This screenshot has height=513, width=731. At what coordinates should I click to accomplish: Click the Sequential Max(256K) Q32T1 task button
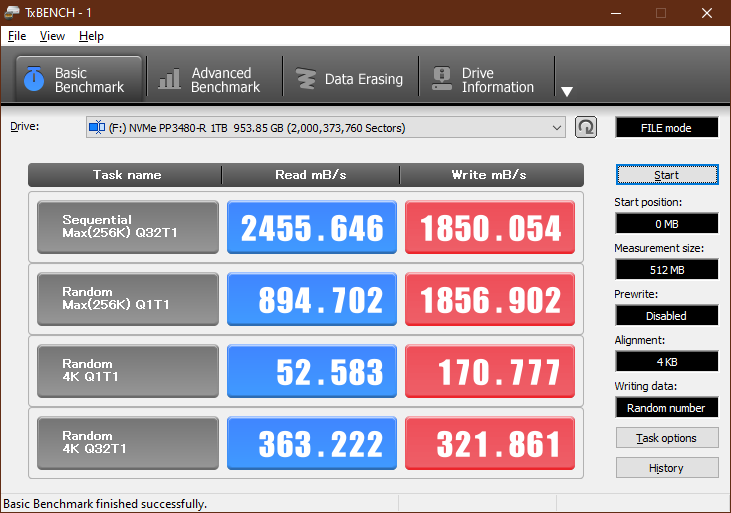[x=128, y=227]
